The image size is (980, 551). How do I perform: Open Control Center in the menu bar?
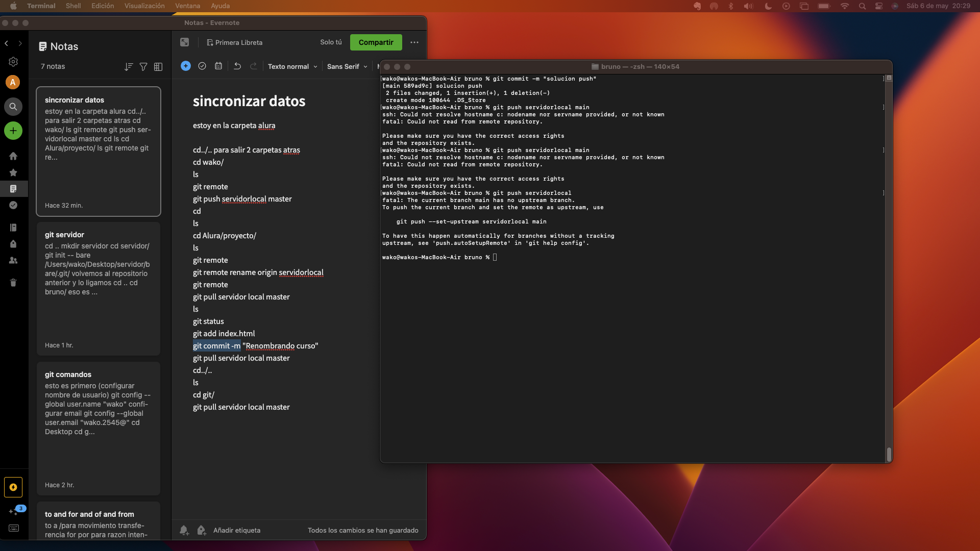coord(879,6)
